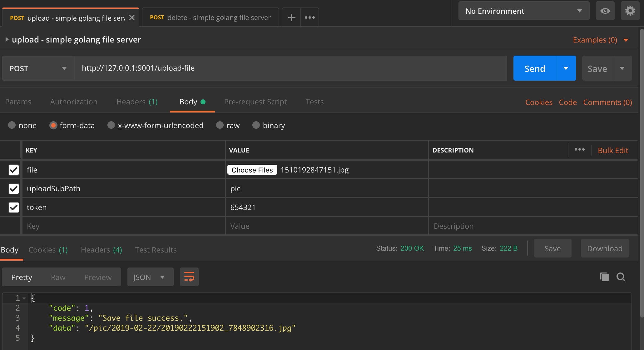
Task: Open environment quick look eye icon
Action: point(605,11)
